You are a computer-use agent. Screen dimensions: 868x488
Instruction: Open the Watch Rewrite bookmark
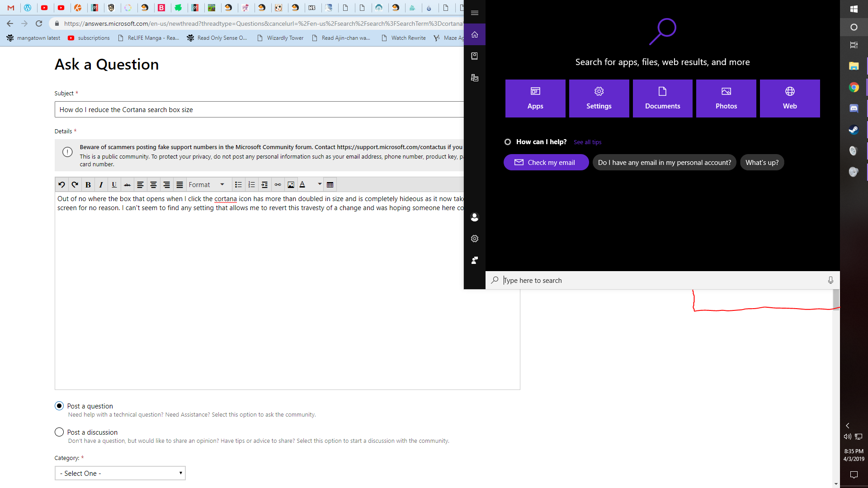[404, 38]
